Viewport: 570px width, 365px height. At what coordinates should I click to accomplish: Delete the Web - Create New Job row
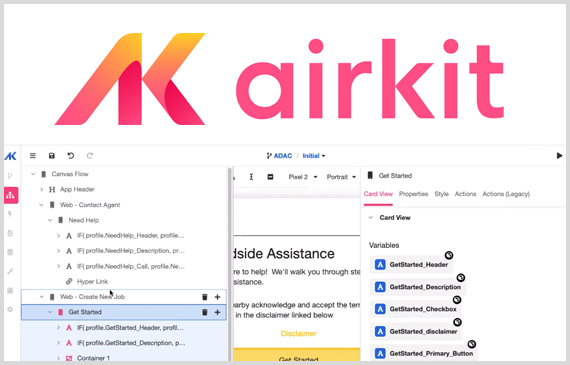[x=205, y=297]
